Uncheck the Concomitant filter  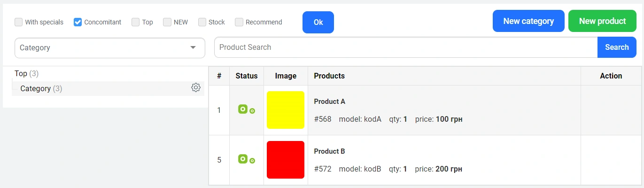pyautogui.click(x=78, y=22)
